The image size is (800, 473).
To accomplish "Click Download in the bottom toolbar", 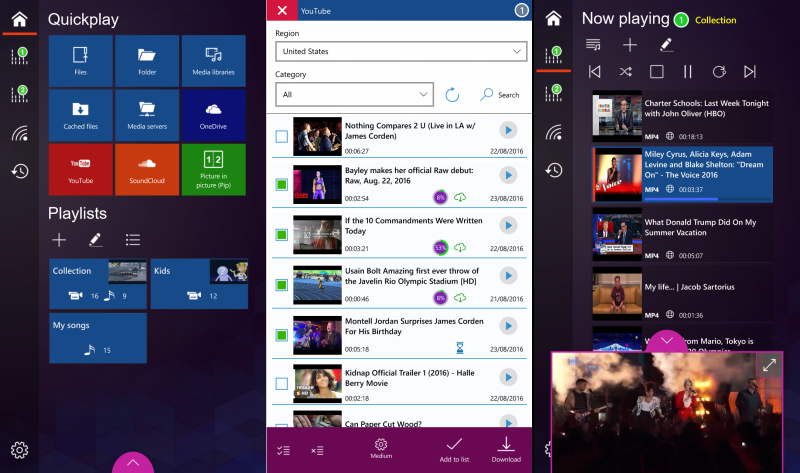I will [x=506, y=450].
